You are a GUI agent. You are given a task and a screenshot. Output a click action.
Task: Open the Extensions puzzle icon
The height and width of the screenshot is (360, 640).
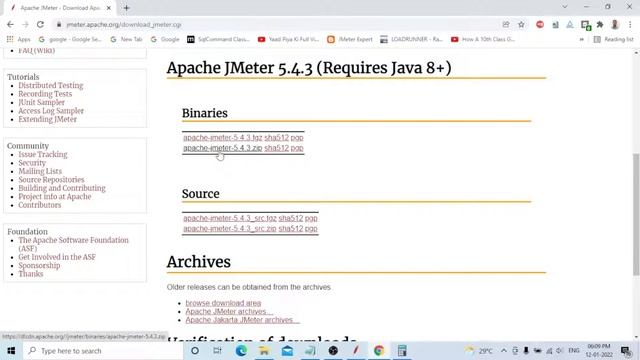600,25
